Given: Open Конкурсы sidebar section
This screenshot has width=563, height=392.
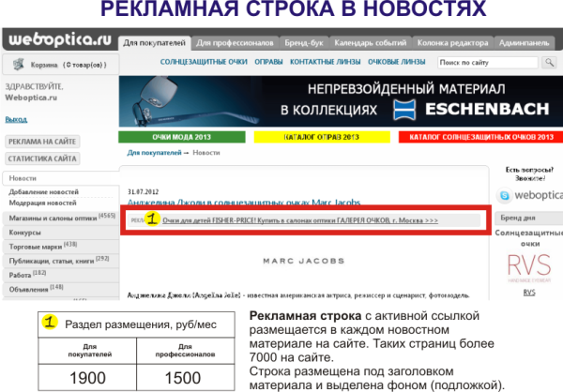Looking at the screenshot, I should tap(61, 233).
